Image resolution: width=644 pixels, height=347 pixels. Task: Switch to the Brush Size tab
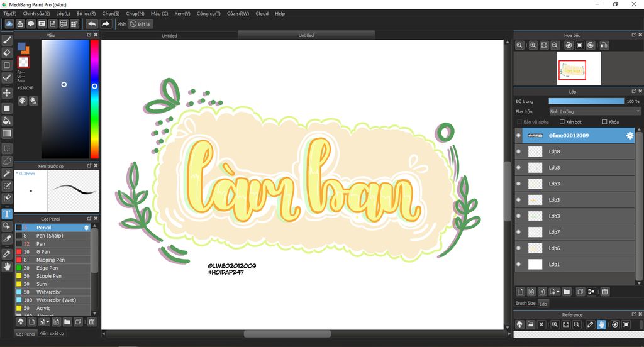pos(525,303)
